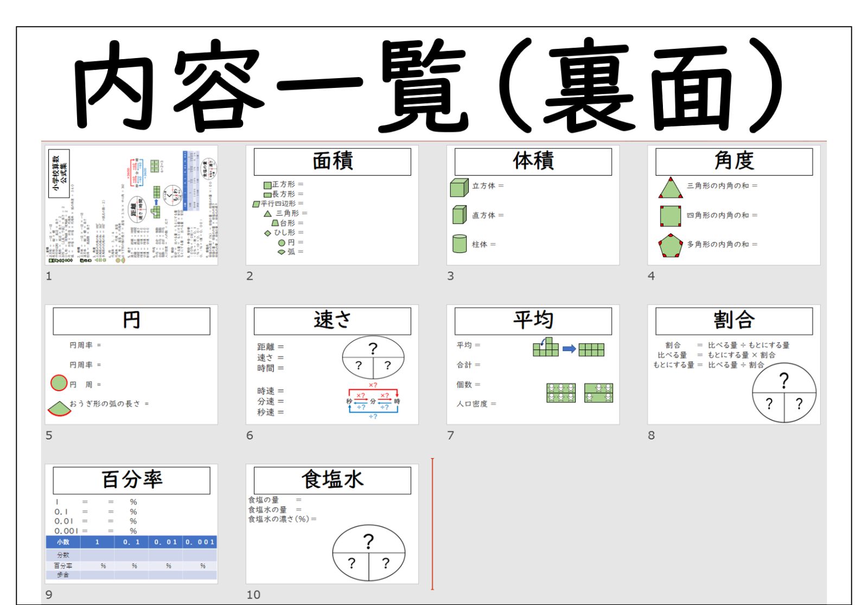Click the 面積 title box

pos(333,162)
